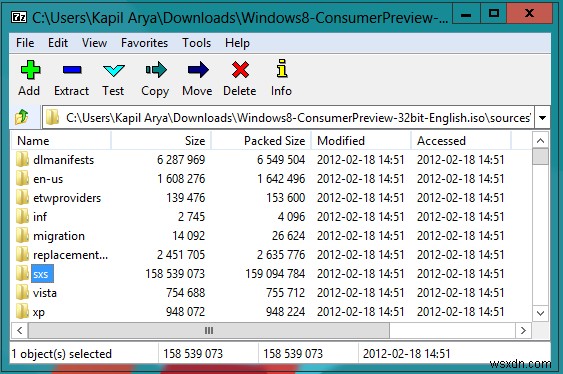Click packed size value 4 096
The width and height of the screenshot is (563, 374).
click(291, 217)
